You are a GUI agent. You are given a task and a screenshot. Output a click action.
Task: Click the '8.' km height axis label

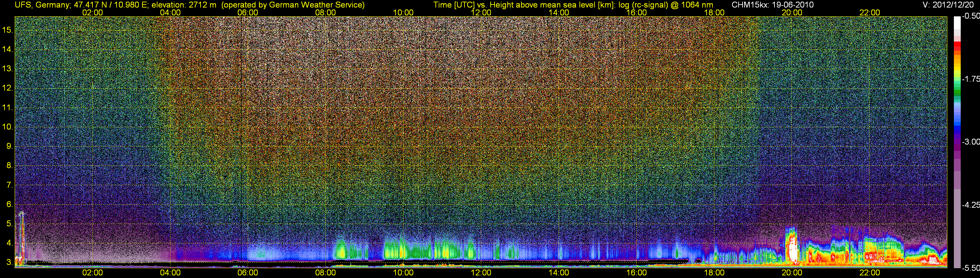(9, 166)
